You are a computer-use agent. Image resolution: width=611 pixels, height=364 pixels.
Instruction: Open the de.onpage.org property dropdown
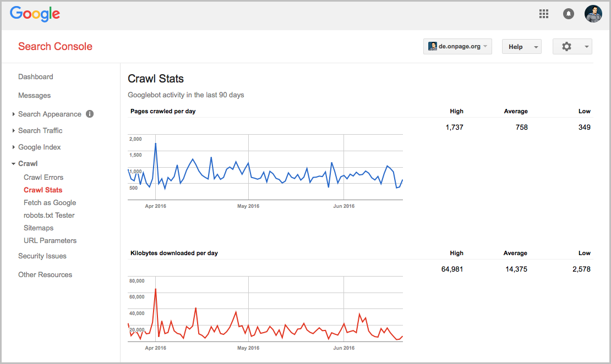457,47
